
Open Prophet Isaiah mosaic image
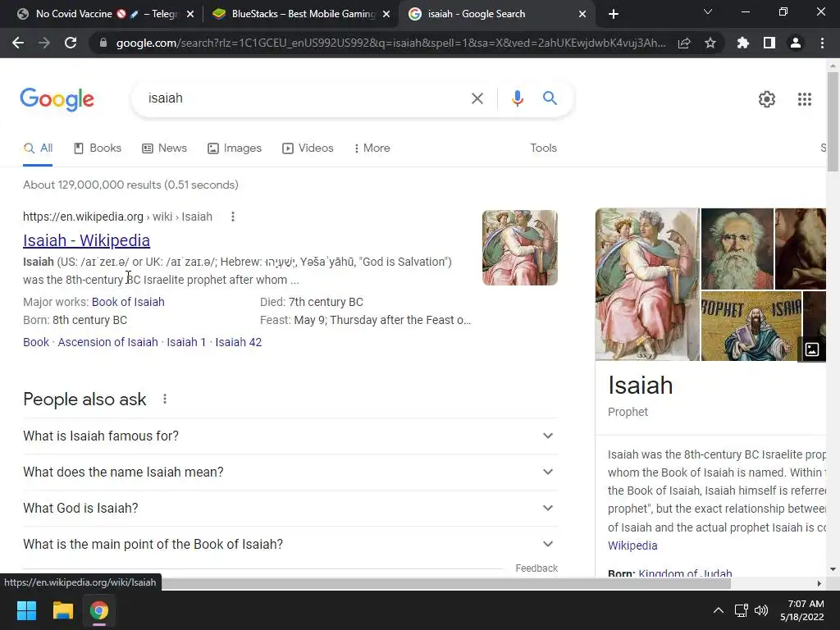point(751,326)
